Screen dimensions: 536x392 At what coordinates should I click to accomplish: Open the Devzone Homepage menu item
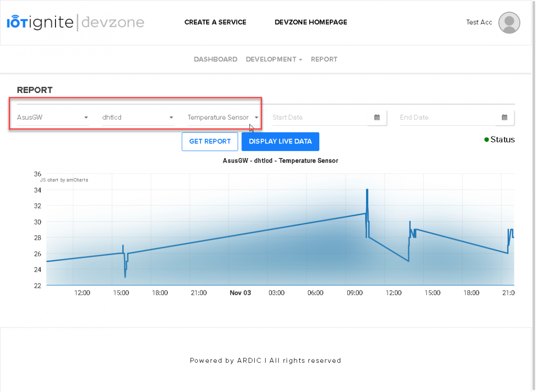click(311, 22)
